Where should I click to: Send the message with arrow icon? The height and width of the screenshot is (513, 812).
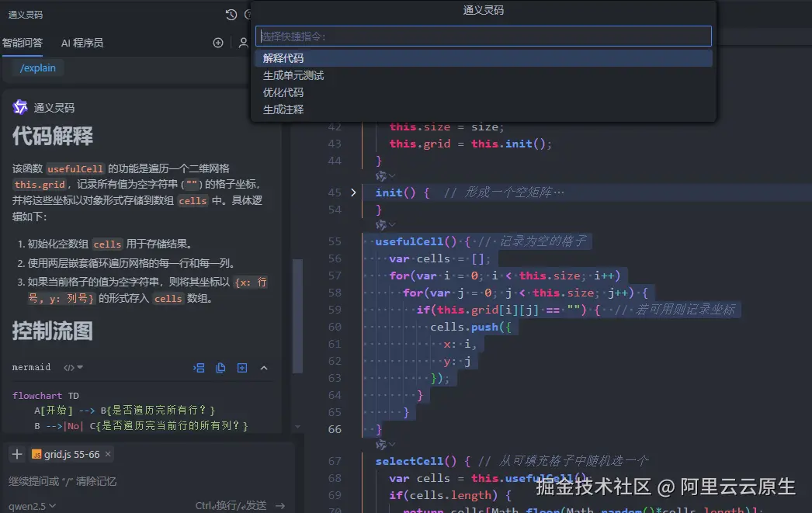(x=280, y=505)
